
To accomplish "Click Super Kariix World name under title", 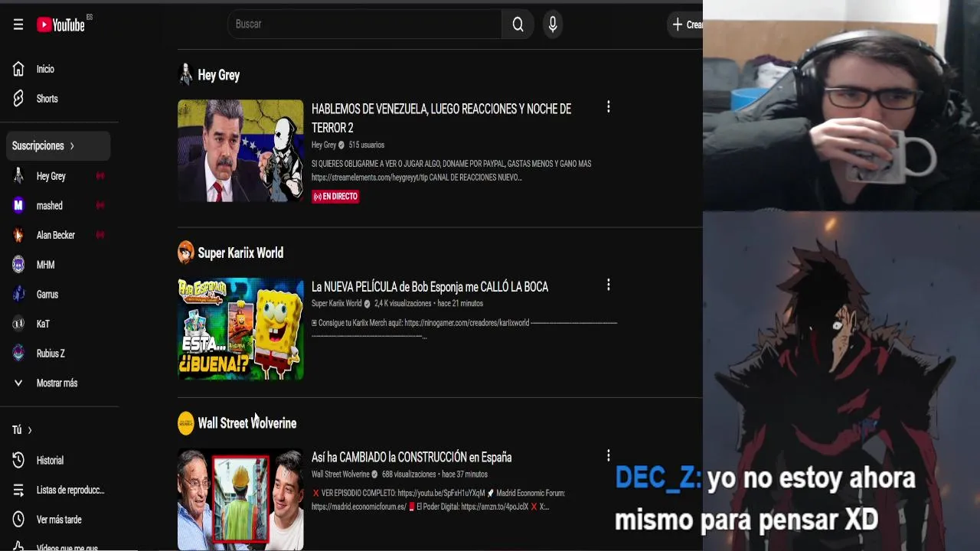I will point(337,304).
